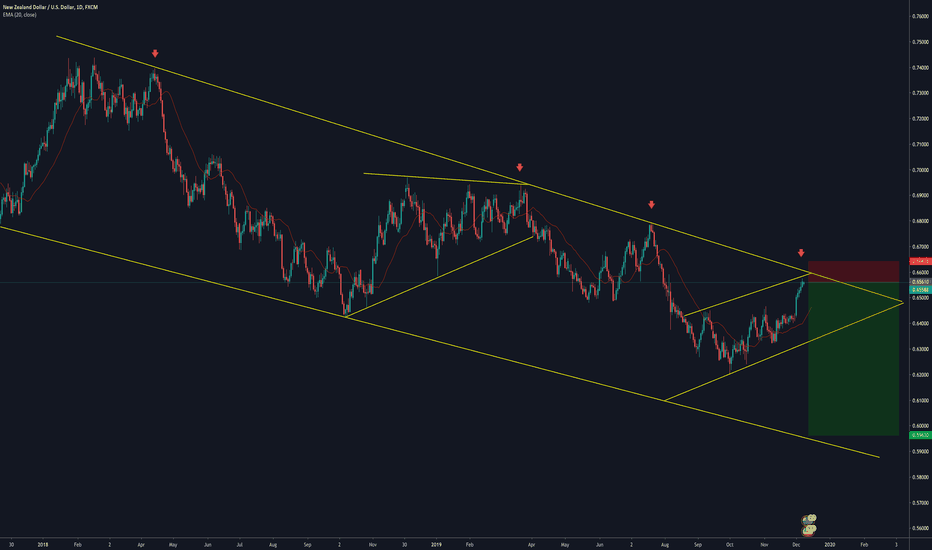Click the leftmost red down-arrow marker
Image resolution: width=932 pixels, height=550 pixels.
click(x=155, y=53)
